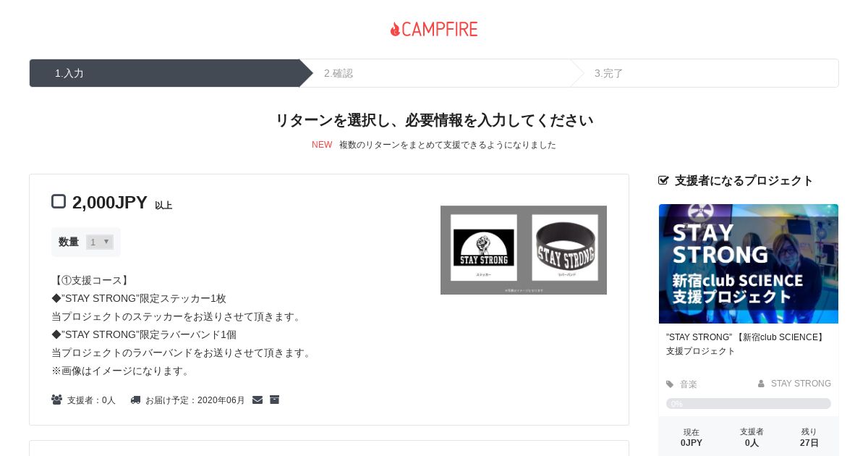The width and height of the screenshot is (868, 456).
Task: Open the STAY STRONG project banner thumbnail
Action: coord(749,263)
